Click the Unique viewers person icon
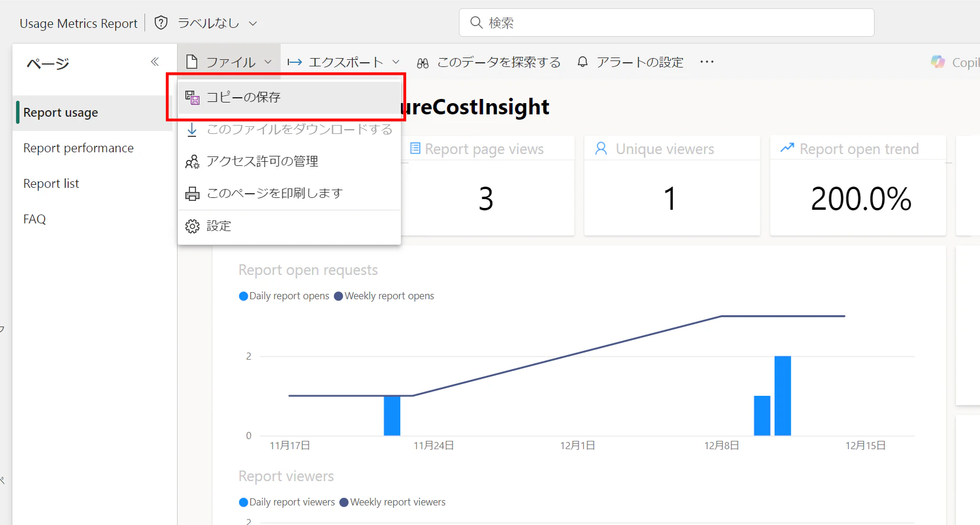The width and height of the screenshot is (980, 525). (601, 149)
